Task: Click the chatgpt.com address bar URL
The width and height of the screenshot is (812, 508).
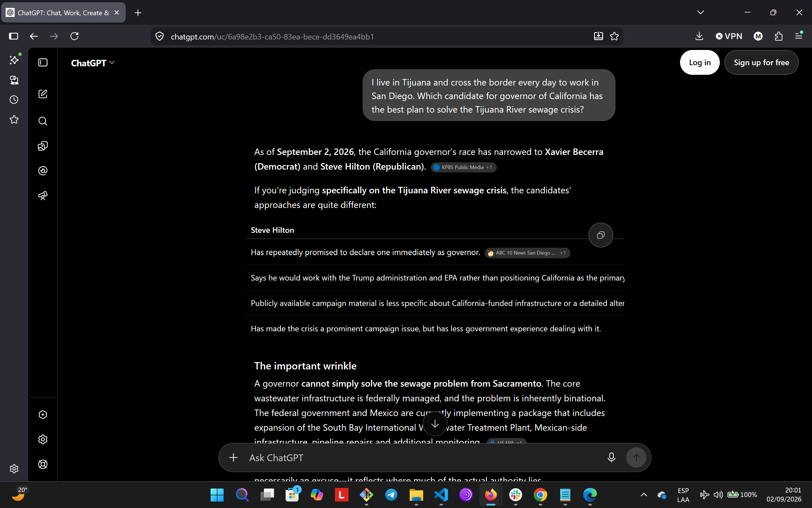Action: point(272,37)
